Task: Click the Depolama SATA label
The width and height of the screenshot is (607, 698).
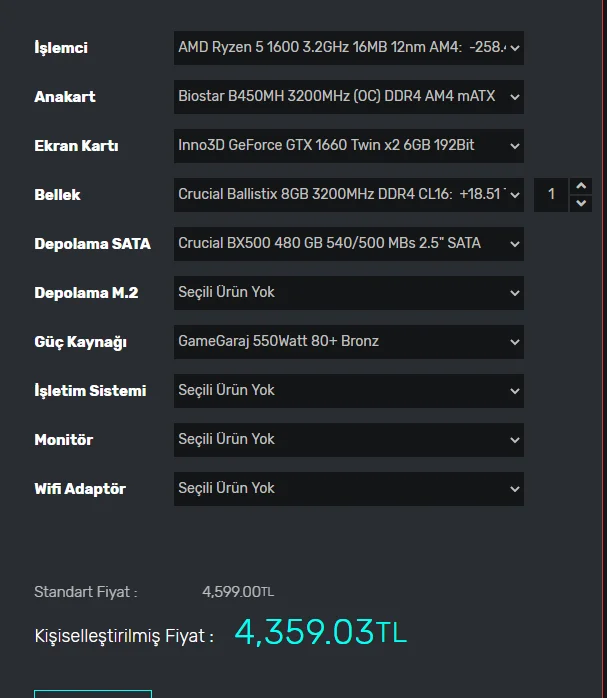Action: (x=93, y=243)
